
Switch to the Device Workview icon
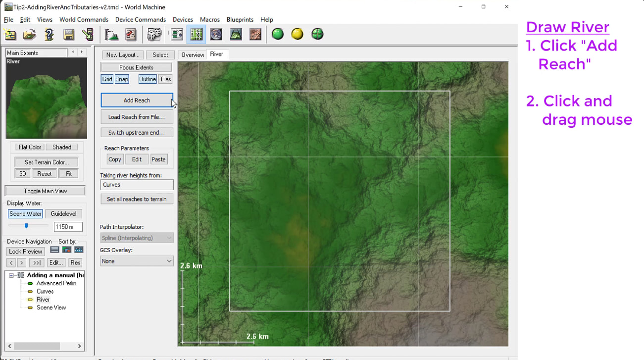tap(177, 35)
